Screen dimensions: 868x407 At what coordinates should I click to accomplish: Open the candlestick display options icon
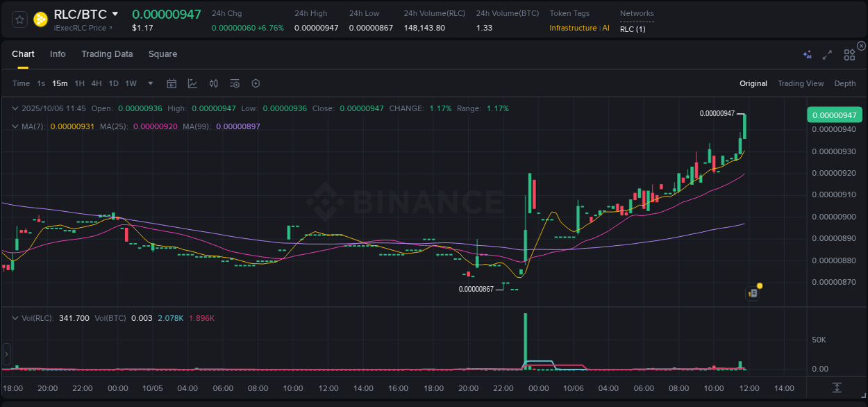coord(214,83)
